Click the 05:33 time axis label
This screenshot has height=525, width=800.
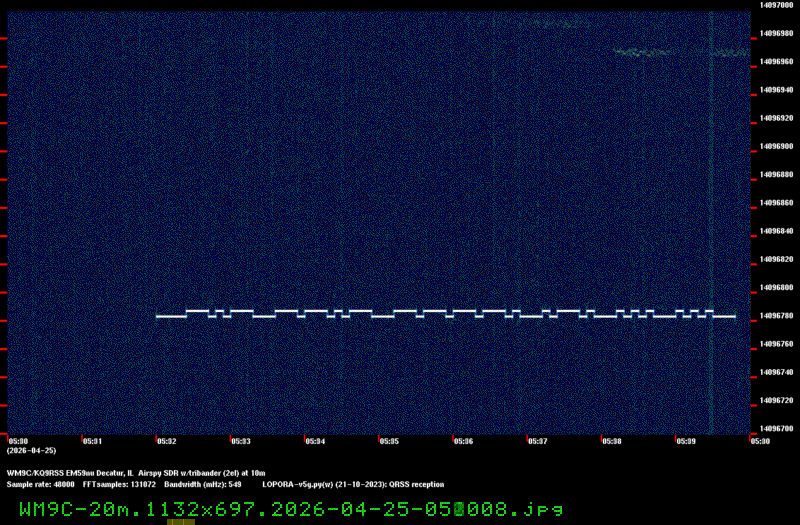pos(240,441)
